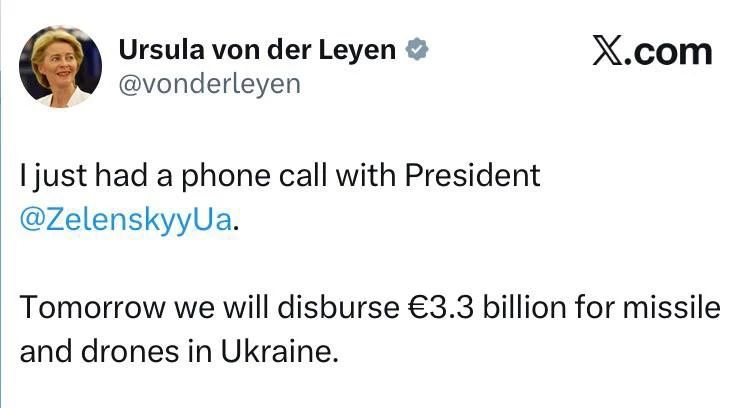Click the blue verified checkmark badge
This screenshot has height=408, width=750.
point(417,49)
